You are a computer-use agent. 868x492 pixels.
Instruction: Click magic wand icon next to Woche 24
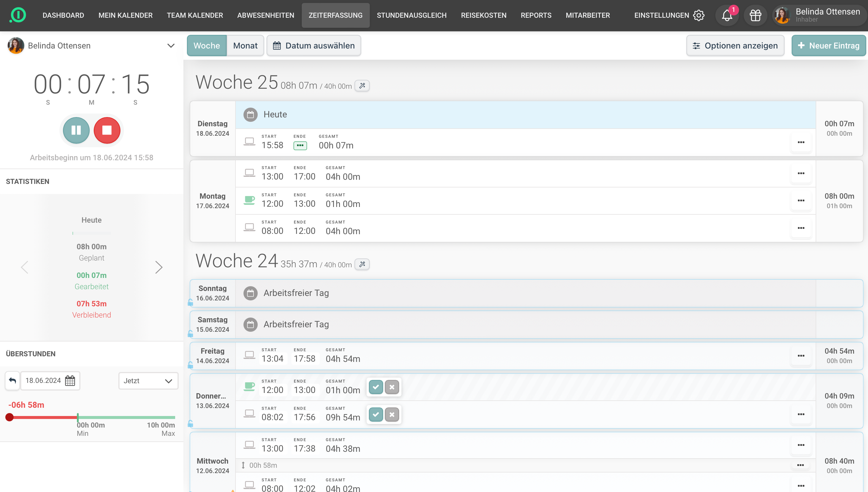[362, 264]
